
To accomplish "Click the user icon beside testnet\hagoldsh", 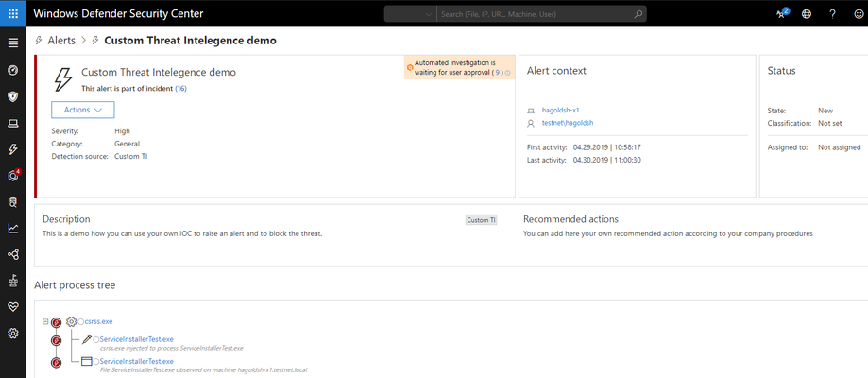I will pyautogui.click(x=531, y=124).
